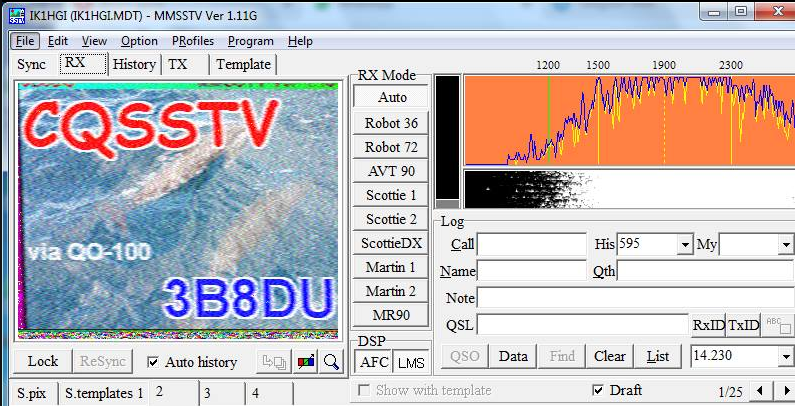Select Martin 2 RX mode
This screenshot has width=796, height=406.
[x=391, y=291]
